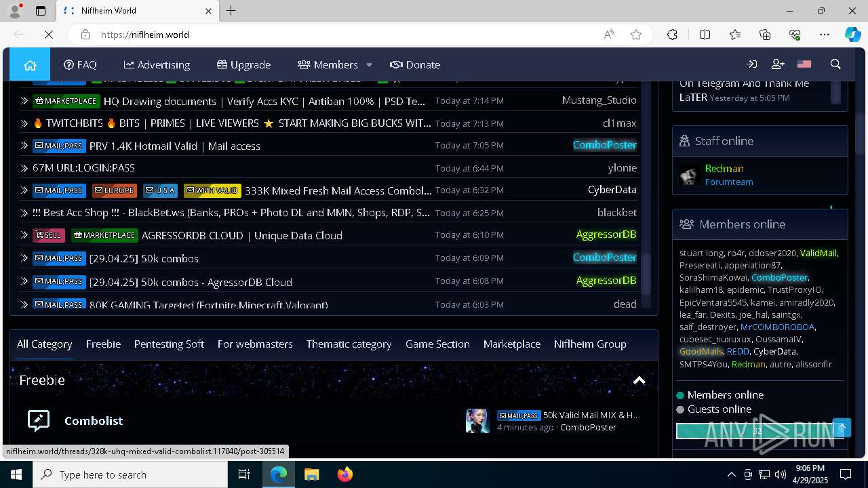The height and width of the screenshot is (488, 868).
Task: Activate Read aloud in address bar
Action: [609, 35]
